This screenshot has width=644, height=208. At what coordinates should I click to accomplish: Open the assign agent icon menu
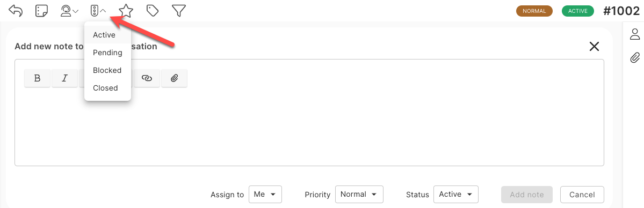(x=69, y=11)
